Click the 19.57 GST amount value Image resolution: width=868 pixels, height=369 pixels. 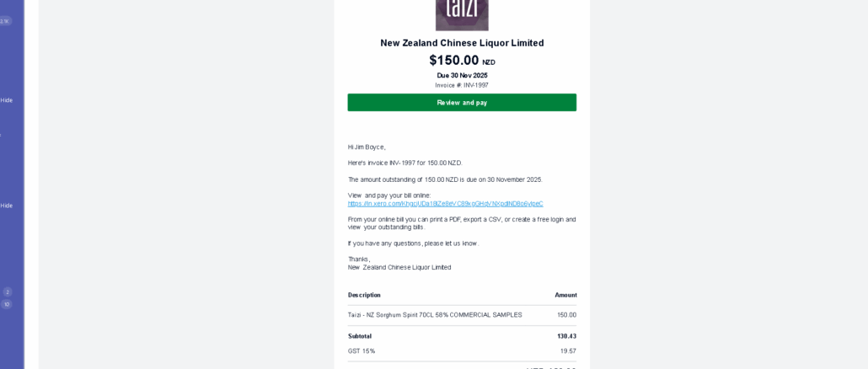[x=568, y=351]
